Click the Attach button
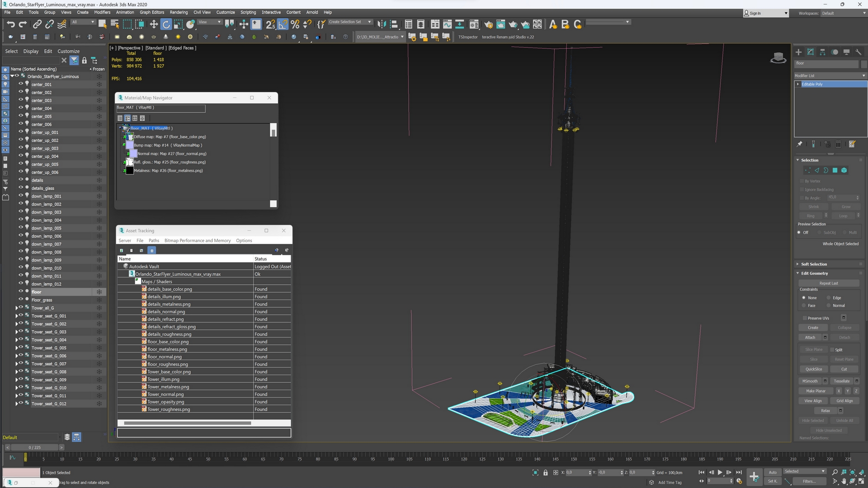This screenshot has height=488, width=868. [x=810, y=338]
